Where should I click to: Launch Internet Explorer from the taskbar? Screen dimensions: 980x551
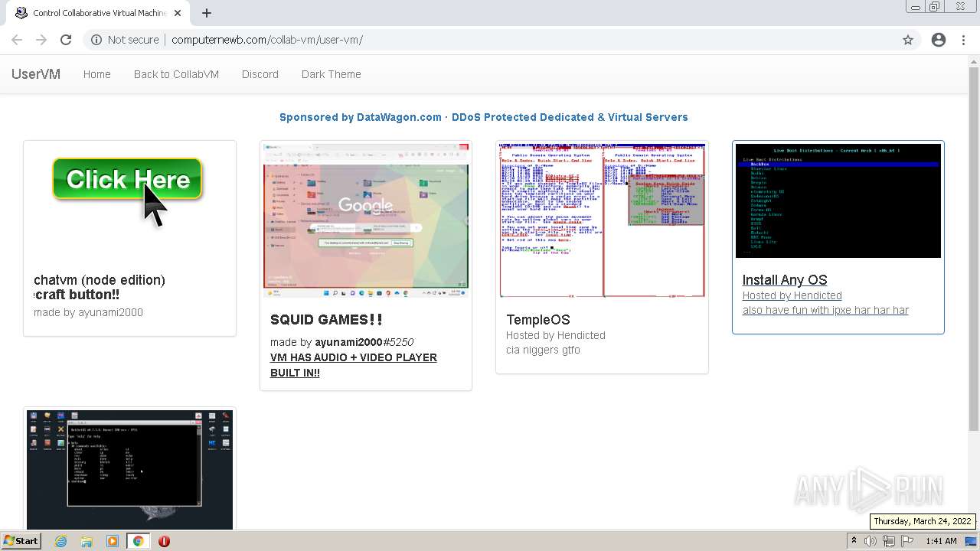pyautogui.click(x=61, y=541)
